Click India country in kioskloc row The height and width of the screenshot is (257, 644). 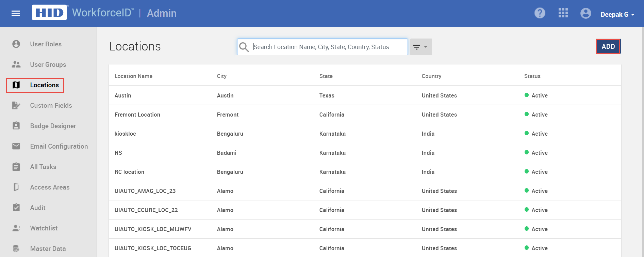pyautogui.click(x=428, y=134)
